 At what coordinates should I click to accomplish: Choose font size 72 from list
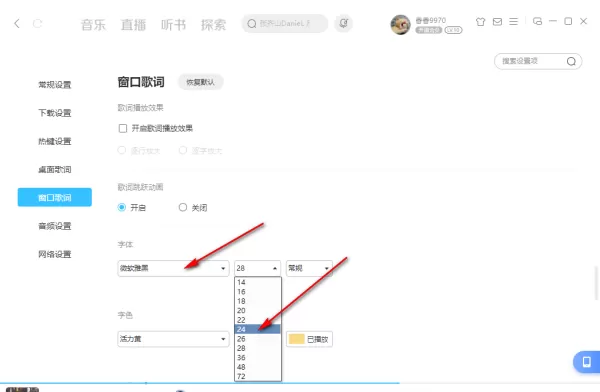258,376
